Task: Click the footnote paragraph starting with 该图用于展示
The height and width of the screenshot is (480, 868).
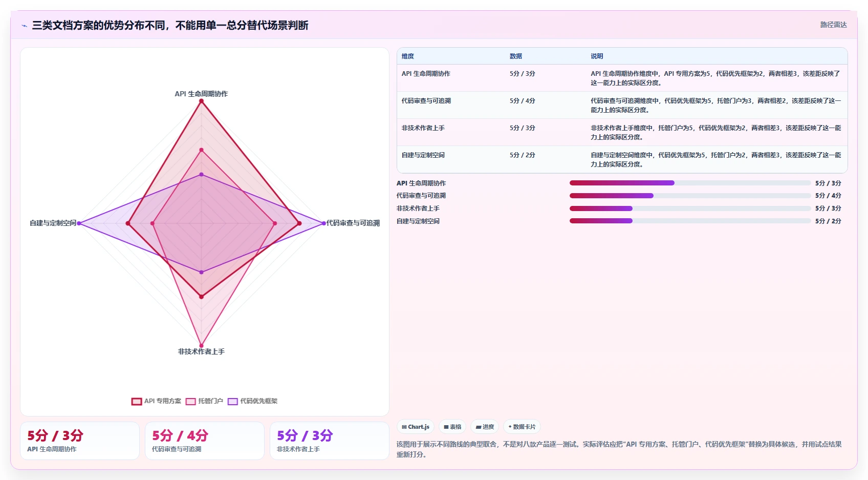Action: 619,449
